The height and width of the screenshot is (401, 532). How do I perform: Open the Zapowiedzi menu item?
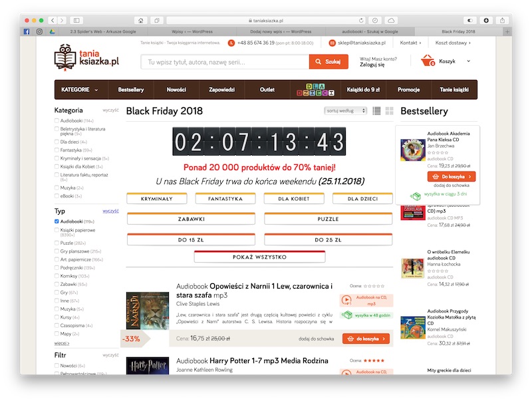point(222,90)
